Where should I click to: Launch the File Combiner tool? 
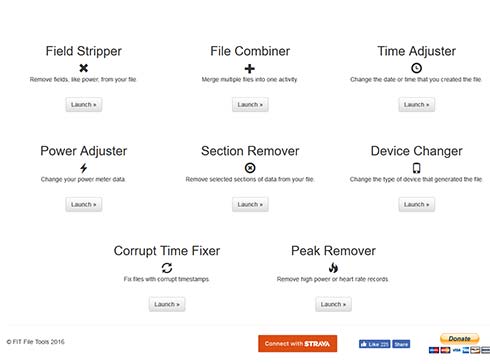[x=250, y=105]
